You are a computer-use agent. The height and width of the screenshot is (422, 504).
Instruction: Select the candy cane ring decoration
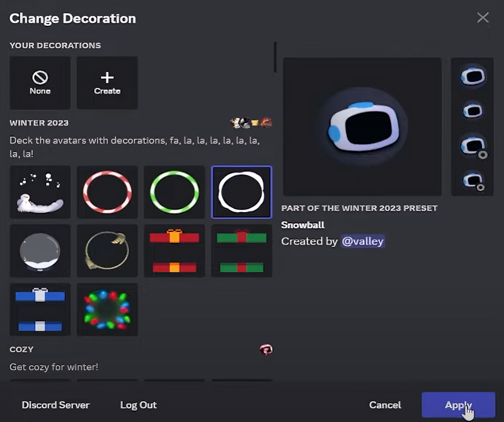pos(107,192)
